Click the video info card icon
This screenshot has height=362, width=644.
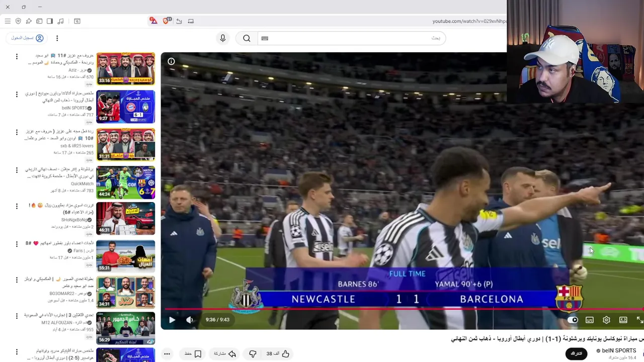[x=171, y=61]
